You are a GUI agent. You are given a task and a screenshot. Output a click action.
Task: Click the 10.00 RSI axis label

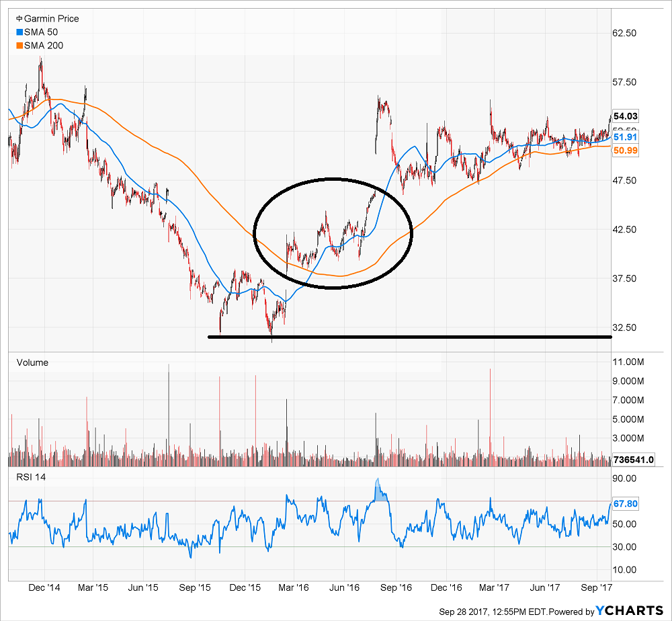tap(624, 569)
